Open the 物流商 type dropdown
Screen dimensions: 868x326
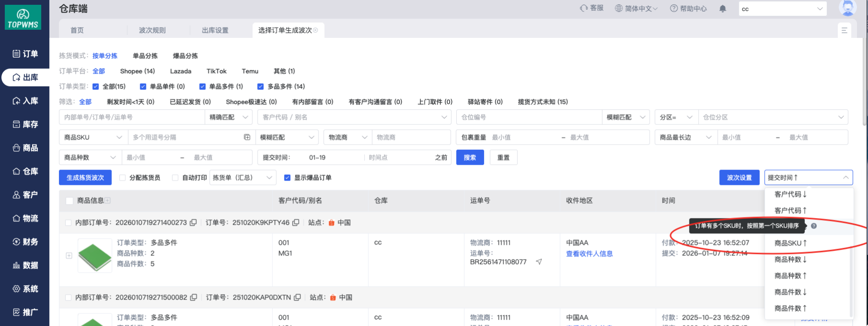pyautogui.click(x=348, y=137)
